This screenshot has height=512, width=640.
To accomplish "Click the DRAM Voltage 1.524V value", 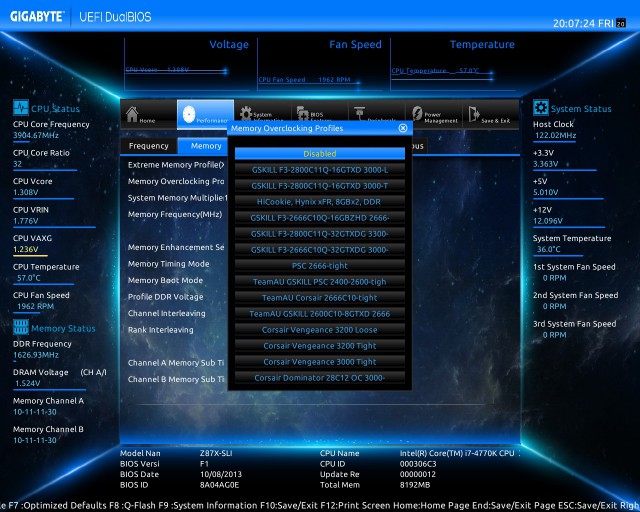I will tap(28, 383).
